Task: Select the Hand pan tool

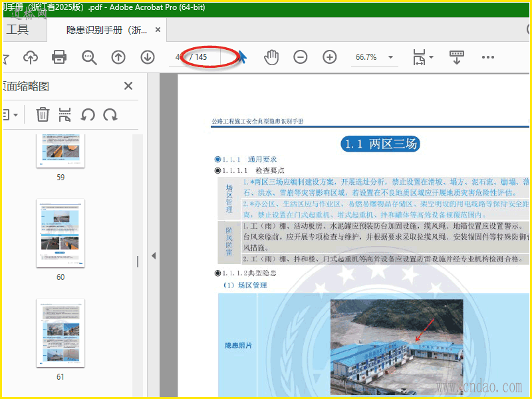Action: pyautogui.click(x=271, y=57)
